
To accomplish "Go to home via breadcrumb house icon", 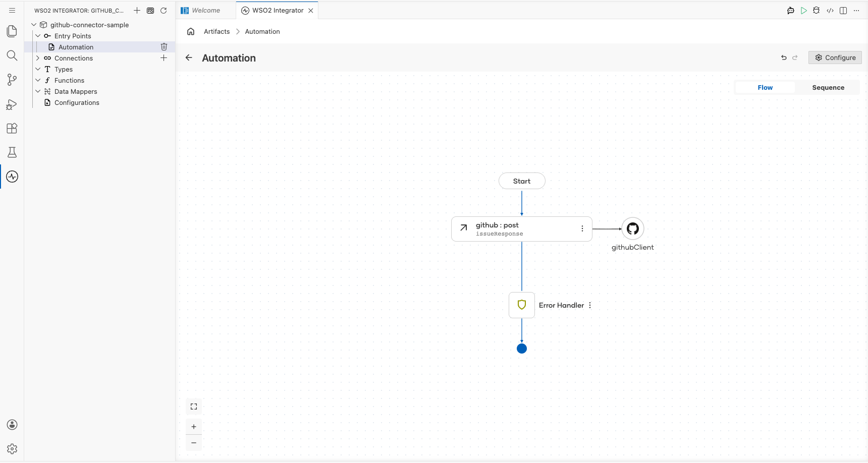I will [191, 31].
